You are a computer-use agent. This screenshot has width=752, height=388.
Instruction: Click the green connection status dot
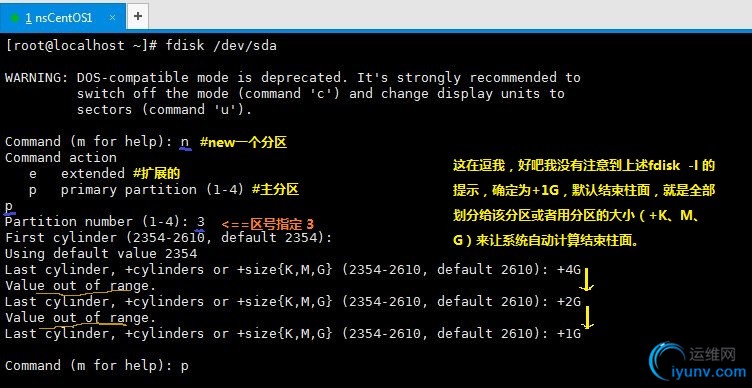click(x=15, y=18)
